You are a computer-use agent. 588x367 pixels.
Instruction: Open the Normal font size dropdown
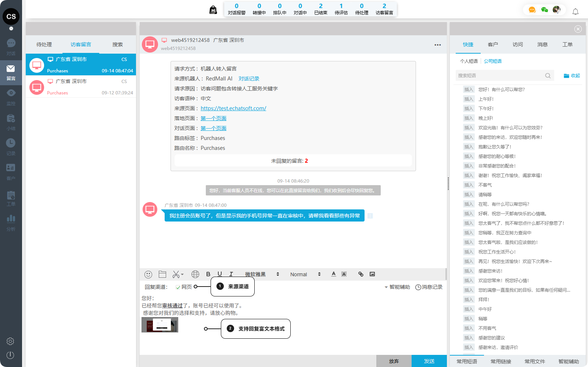[305, 274]
